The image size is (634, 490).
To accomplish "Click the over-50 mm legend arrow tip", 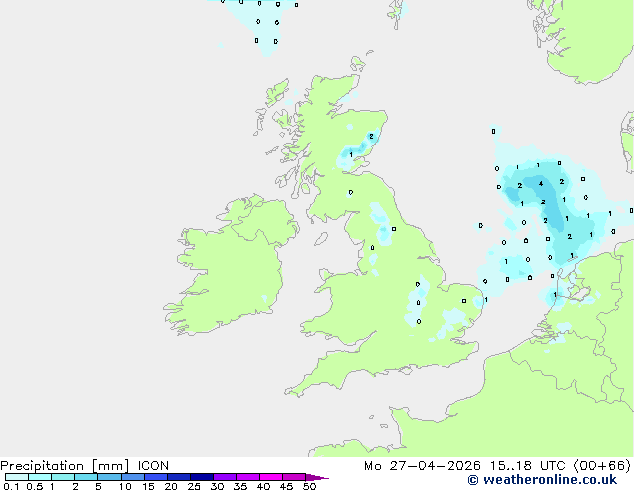I will click(x=317, y=477).
